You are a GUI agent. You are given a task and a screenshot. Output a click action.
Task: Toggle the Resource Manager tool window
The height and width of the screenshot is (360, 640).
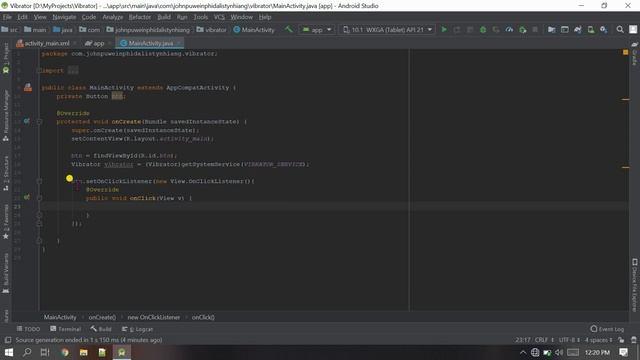6,116
